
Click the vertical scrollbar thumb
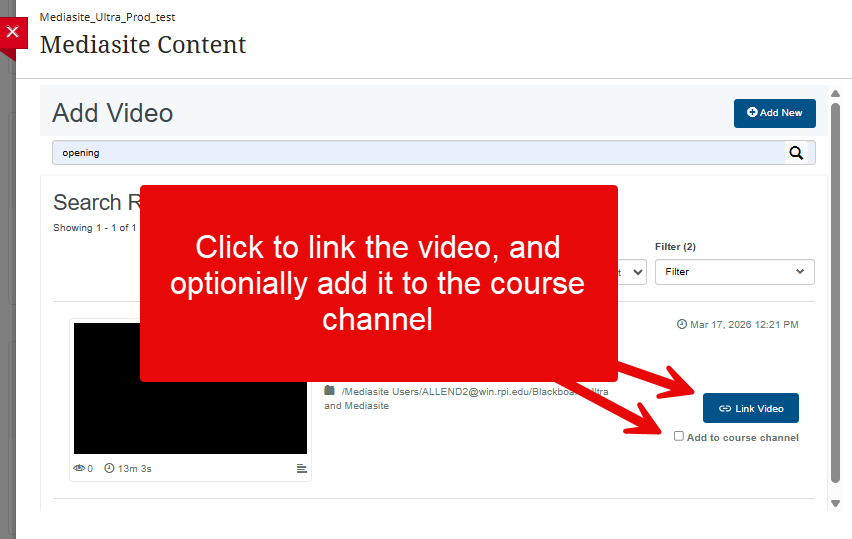tap(836, 292)
